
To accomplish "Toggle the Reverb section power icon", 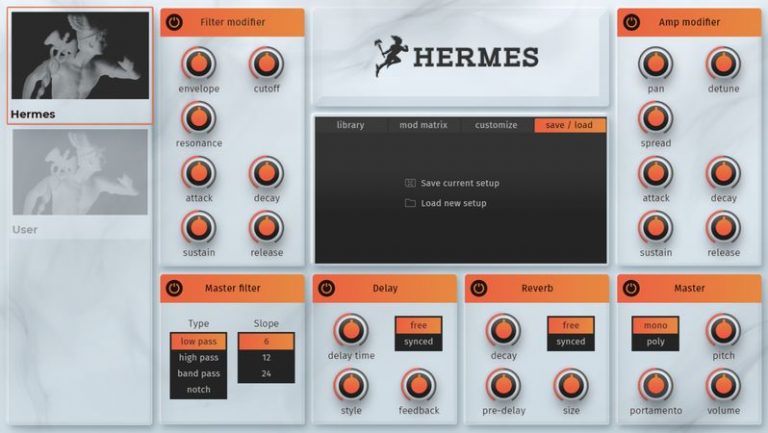I will [478, 288].
